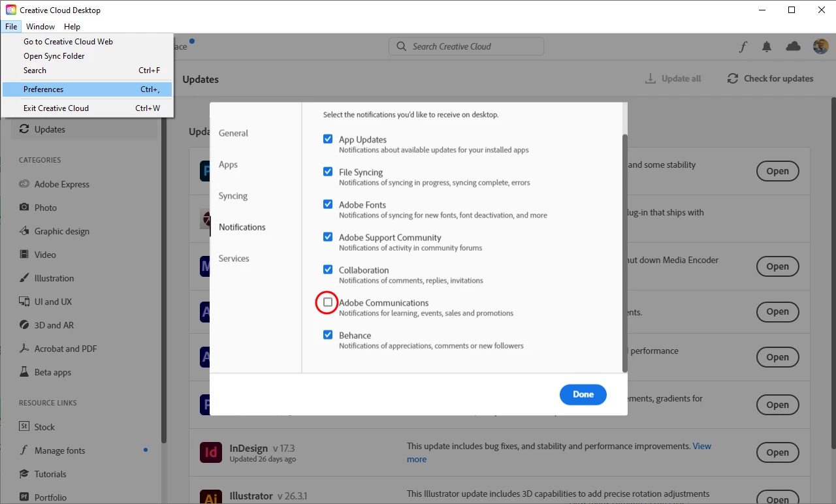Disable Collaboration notifications checkbox

pyautogui.click(x=328, y=270)
